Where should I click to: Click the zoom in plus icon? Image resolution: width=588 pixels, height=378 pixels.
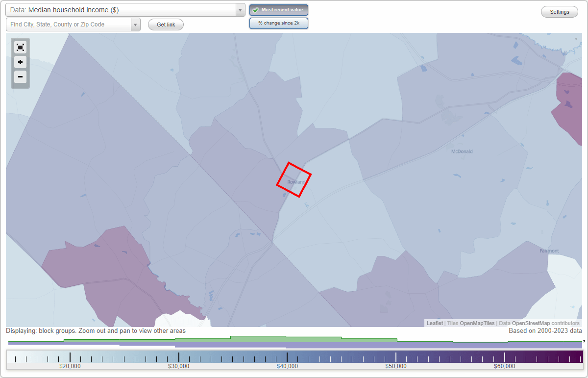tap(20, 62)
